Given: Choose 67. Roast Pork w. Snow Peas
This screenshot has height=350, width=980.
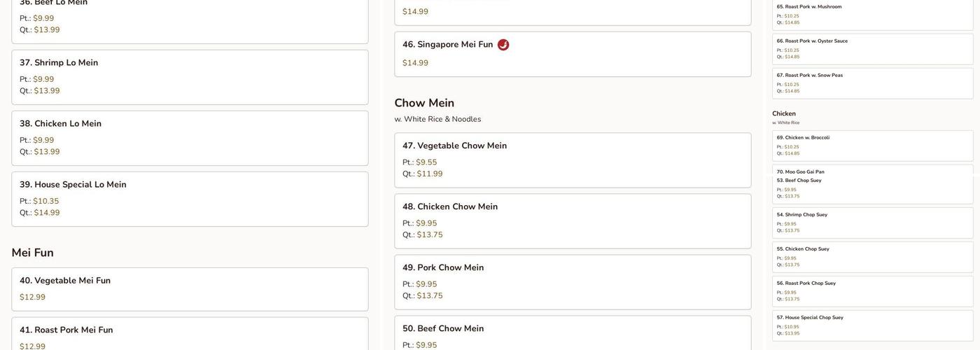Looking at the screenshot, I should pyautogui.click(x=810, y=76).
